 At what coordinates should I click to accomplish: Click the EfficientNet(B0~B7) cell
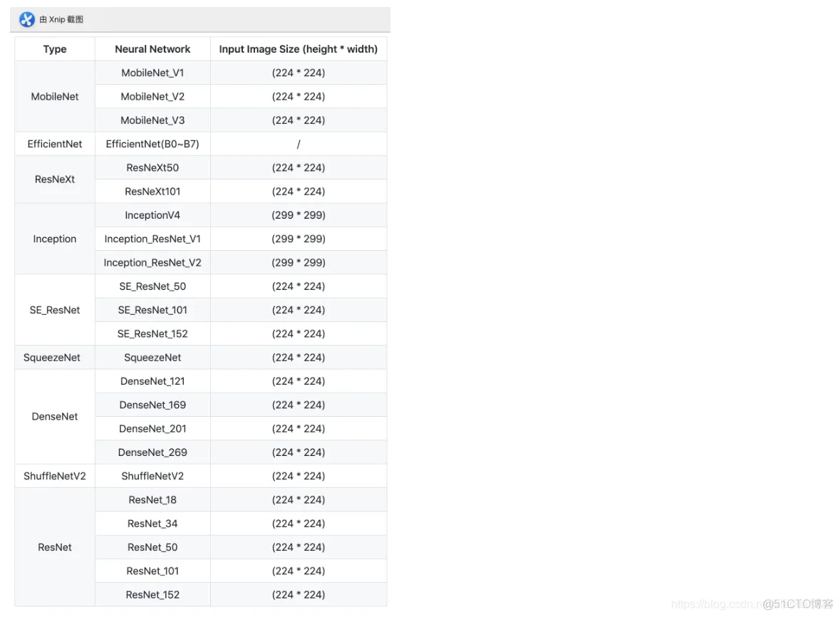tap(152, 144)
